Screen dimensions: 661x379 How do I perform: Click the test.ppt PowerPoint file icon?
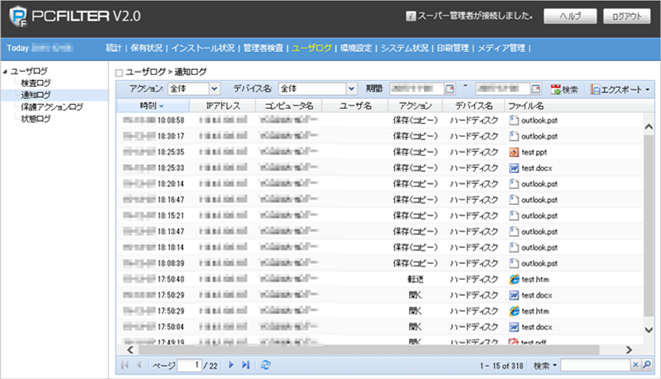tap(513, 152)
